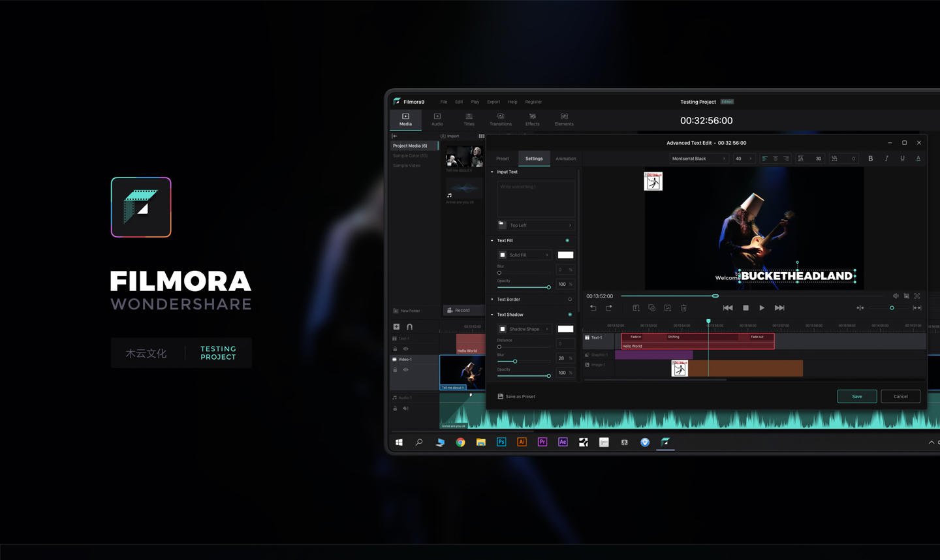Click the crop preview icon

click(906, 296)
